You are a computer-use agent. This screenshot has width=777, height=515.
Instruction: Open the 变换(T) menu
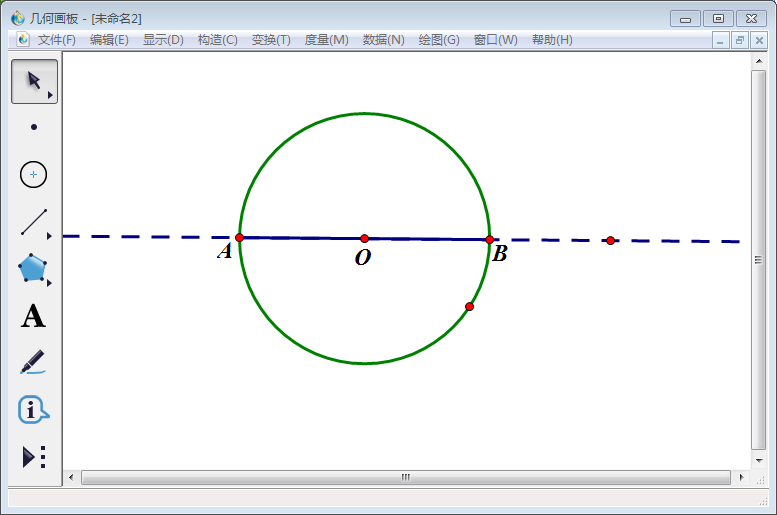[x=271, y=40]
